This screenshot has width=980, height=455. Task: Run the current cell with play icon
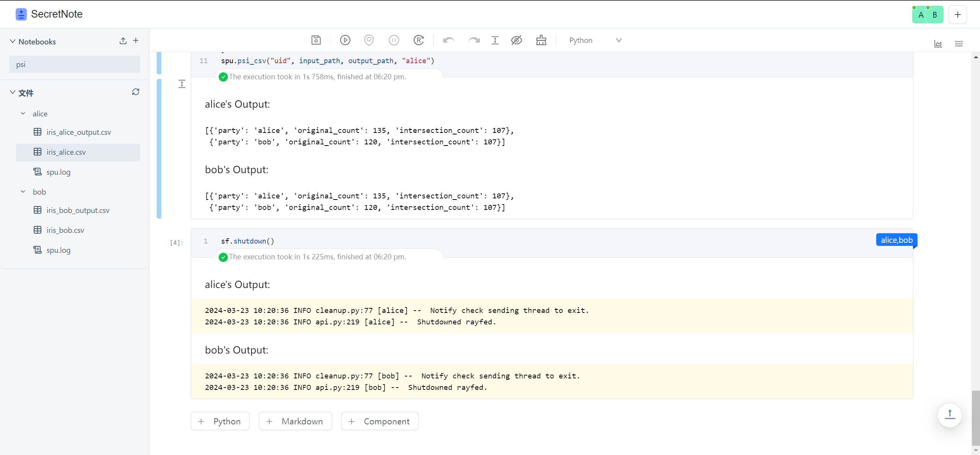345,40
